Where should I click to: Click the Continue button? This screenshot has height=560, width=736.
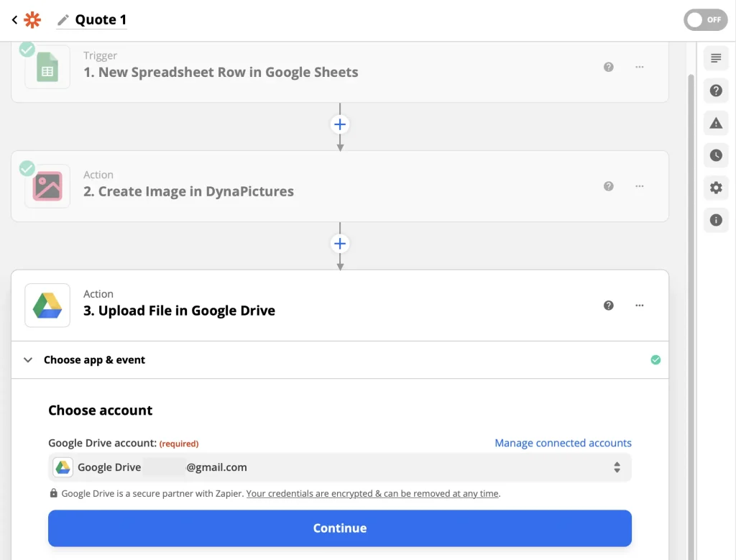(340, 528)
